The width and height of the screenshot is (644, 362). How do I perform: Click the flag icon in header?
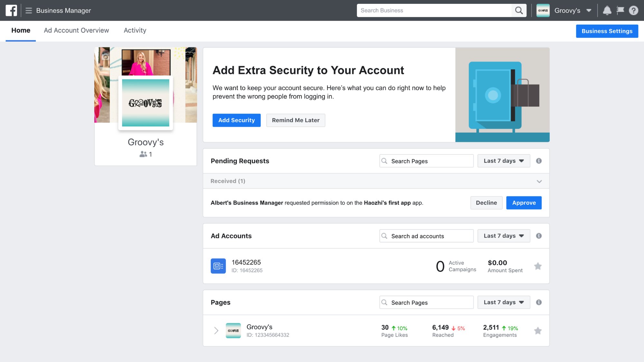tap(620, 10)
